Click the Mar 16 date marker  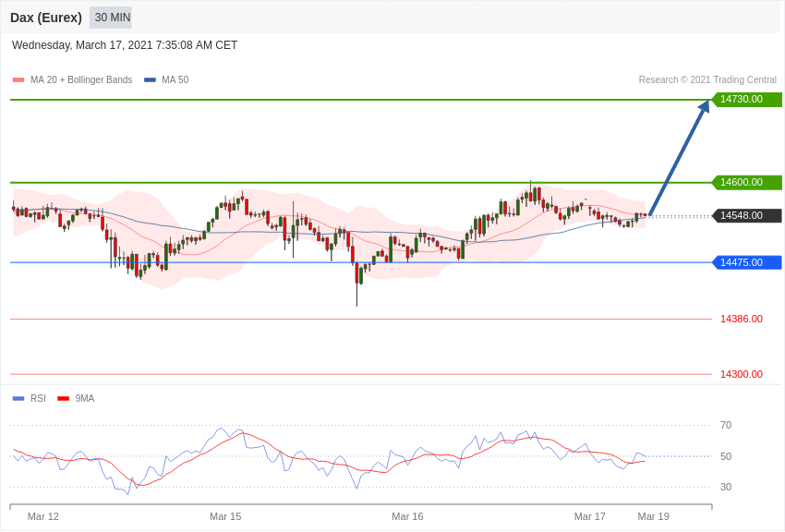tap(407, 516)
